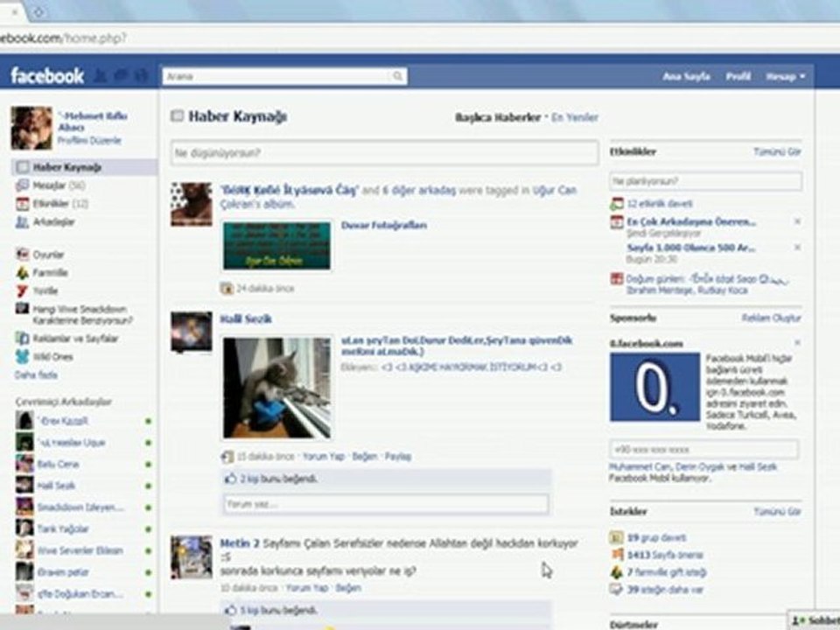Click the photo icon next to 24 dakika önce

(227, 288)
